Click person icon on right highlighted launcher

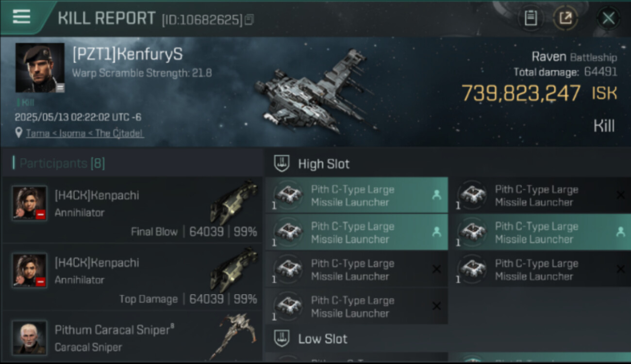[620, 232]
